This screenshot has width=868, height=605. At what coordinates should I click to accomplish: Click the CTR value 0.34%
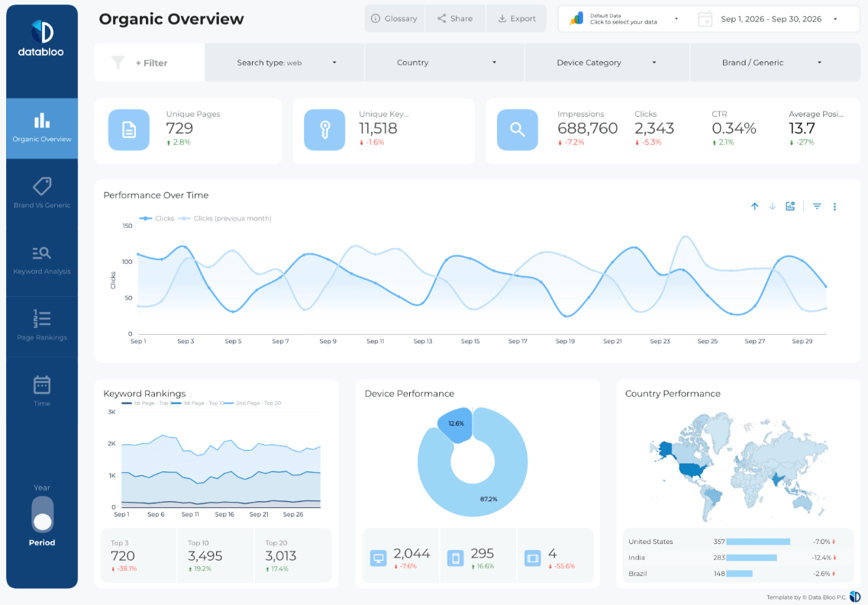click(x=734, y=128)
